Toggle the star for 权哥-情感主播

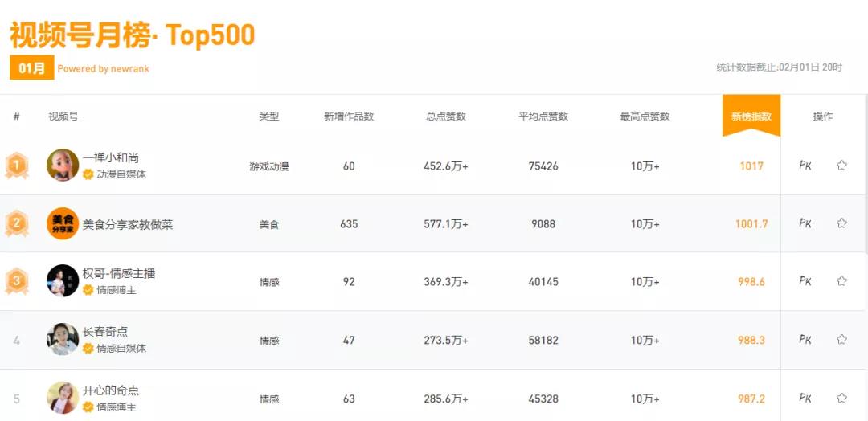[x=841, y=281]
